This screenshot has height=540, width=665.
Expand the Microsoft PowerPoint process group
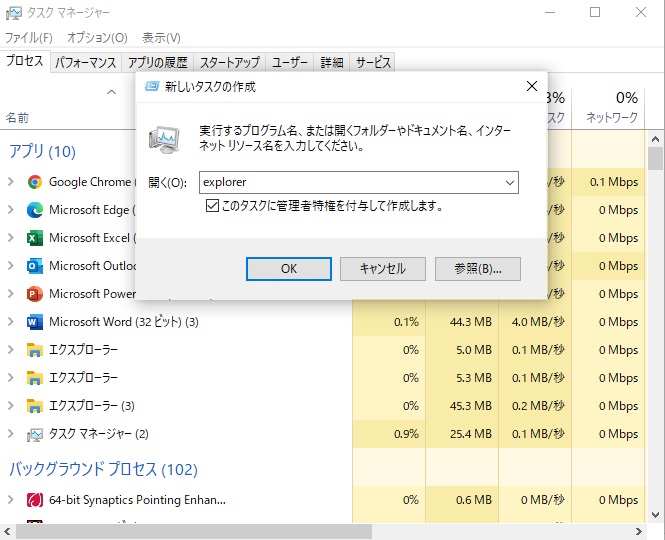11,294
